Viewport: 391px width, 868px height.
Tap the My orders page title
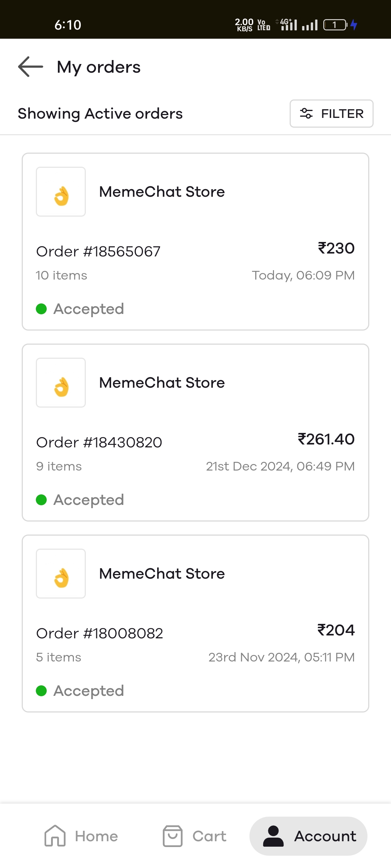(x=98, y=67)
